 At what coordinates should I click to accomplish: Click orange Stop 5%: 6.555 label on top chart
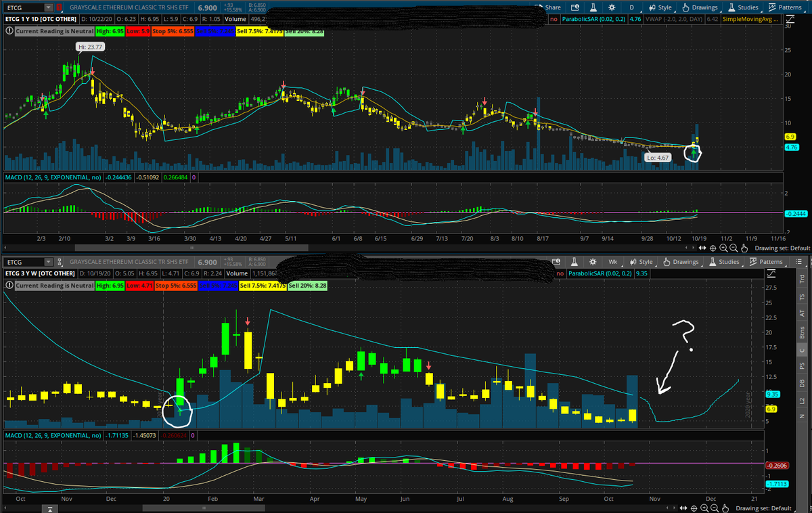click(x=173, y=30)
